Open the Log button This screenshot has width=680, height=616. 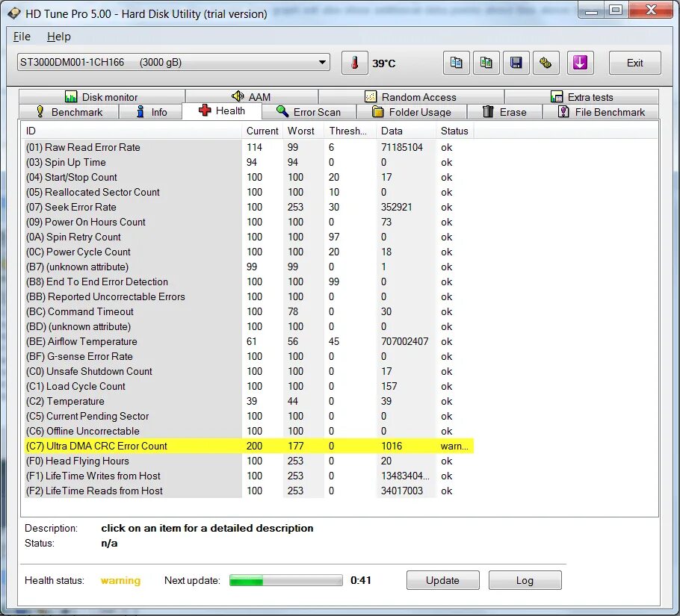tap(525, 580)
